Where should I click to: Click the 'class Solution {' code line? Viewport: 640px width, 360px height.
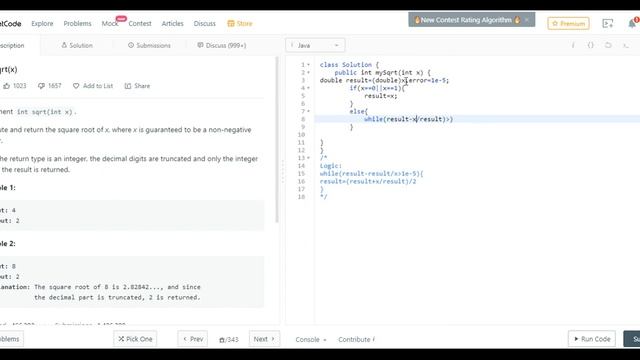(349, 65)
